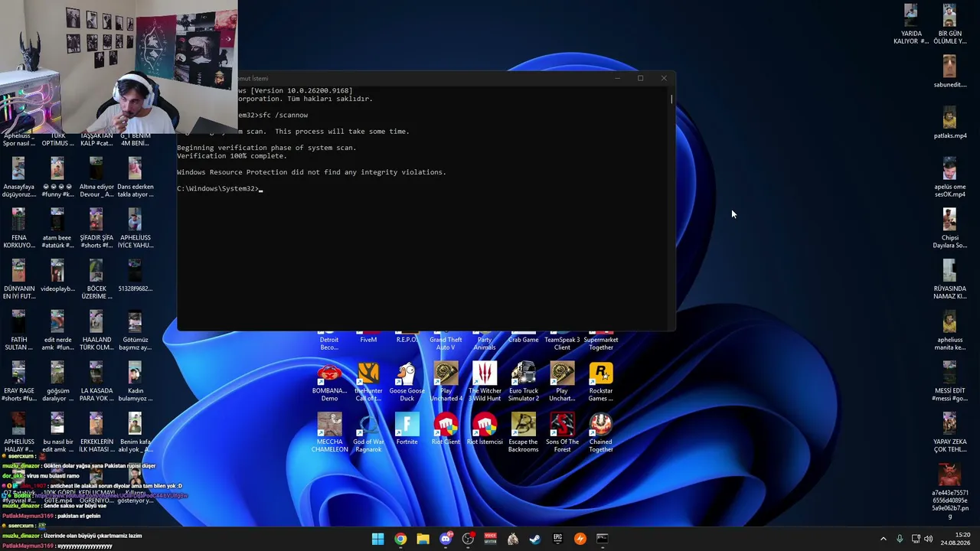Click the microphone tray icon
980x551 pixels.
tap(900, 539)
